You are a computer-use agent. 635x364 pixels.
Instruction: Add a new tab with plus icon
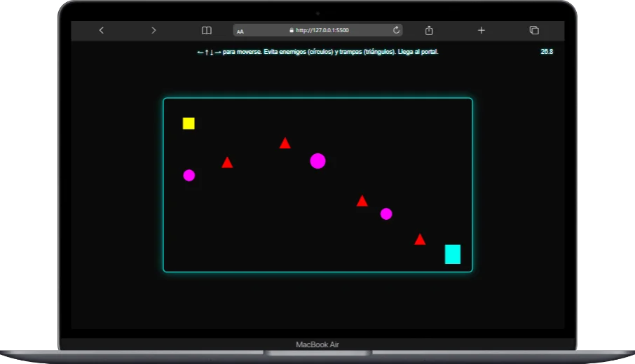click(482, 30)
